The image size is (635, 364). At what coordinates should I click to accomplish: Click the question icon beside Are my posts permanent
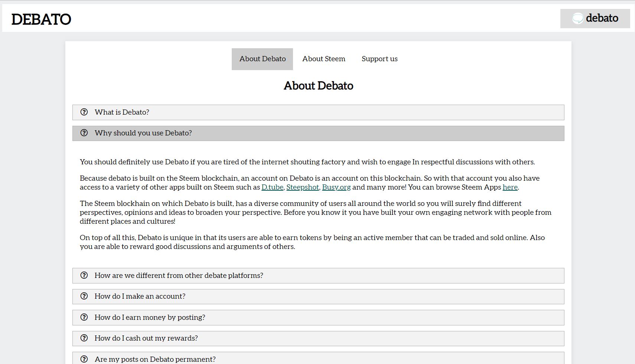click(84, 359)
